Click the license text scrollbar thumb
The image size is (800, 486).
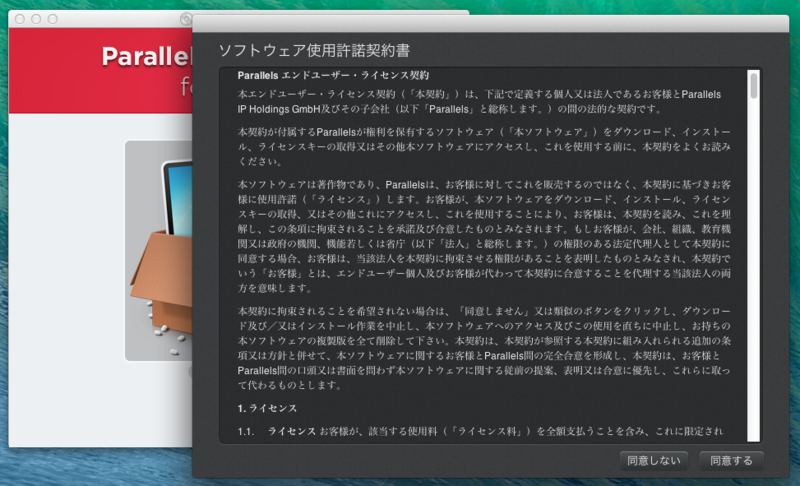point(754,86)
